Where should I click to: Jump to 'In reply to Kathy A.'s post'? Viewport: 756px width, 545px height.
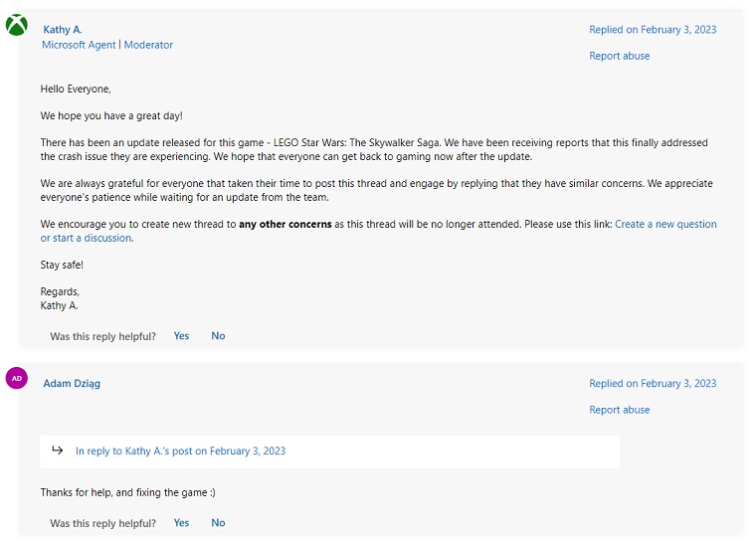pyautogui.click(x=180, y=451)
